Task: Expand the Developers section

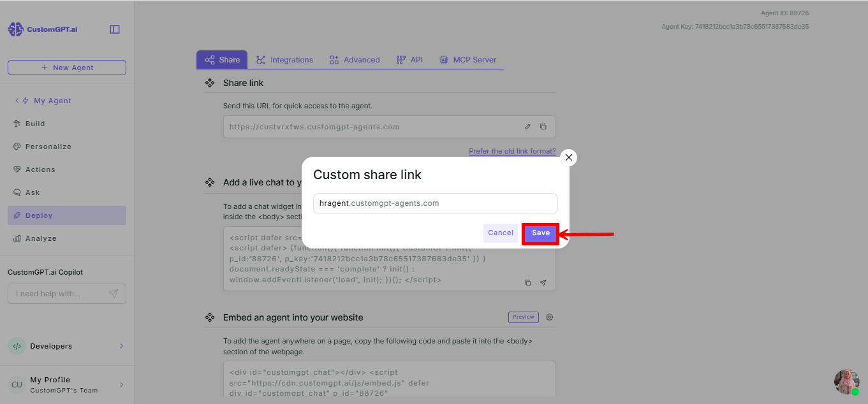Action: 122,346
